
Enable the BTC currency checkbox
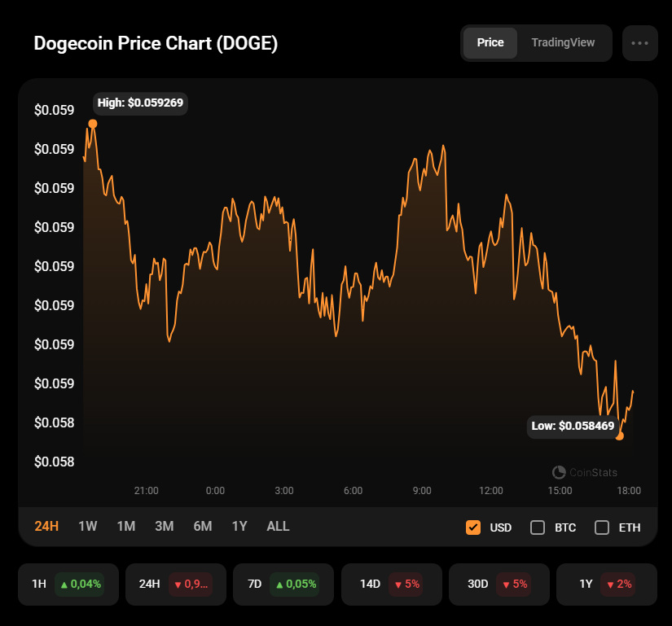[x=538, y=528]
